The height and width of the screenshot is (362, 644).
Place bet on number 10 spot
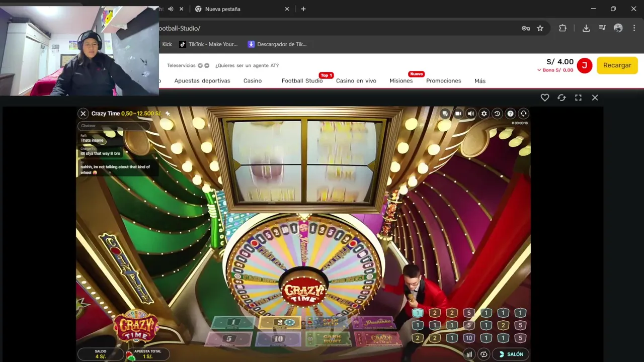pyautogui.click(x=278, y=339)
